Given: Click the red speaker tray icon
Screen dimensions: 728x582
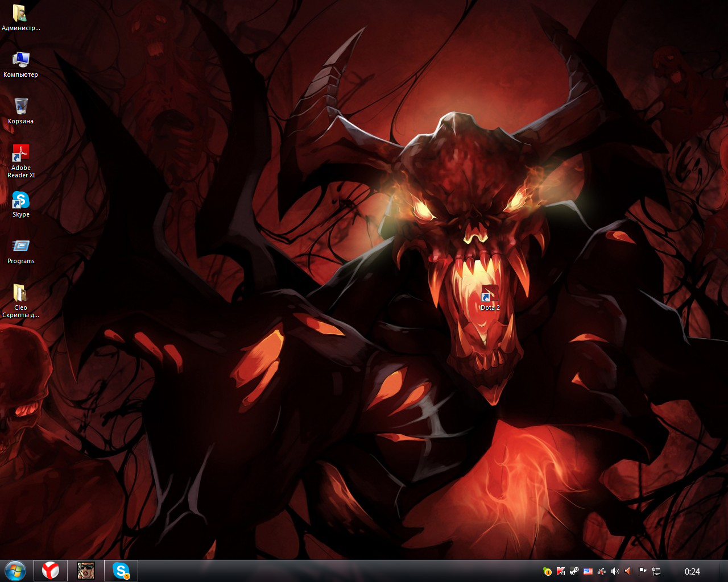Looking at the screenshot, I should click(x=629, y=571).
